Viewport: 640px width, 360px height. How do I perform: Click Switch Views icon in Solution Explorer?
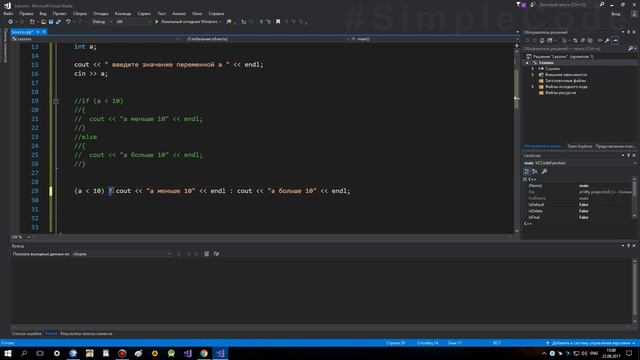coord(550,40)
